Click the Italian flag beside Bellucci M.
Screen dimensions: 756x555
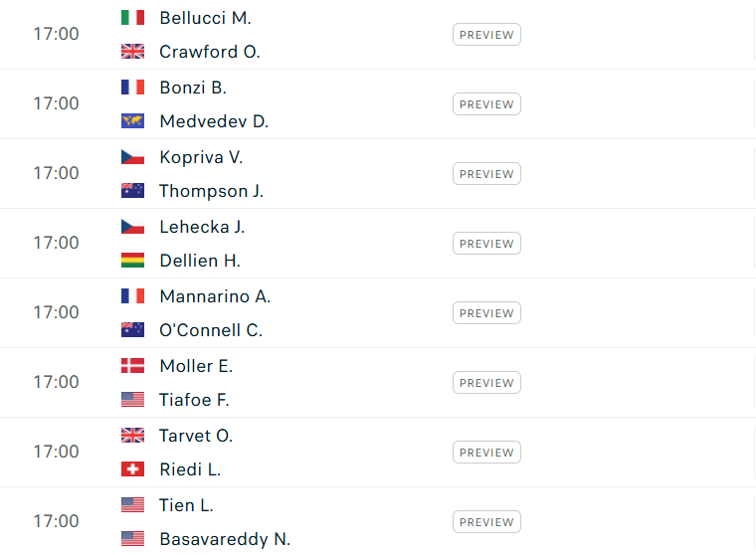132,18
